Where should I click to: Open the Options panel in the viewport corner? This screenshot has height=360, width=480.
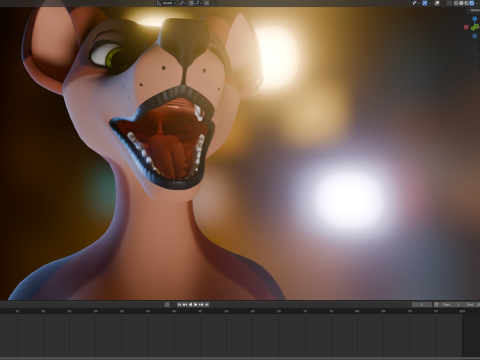(474, 10)
